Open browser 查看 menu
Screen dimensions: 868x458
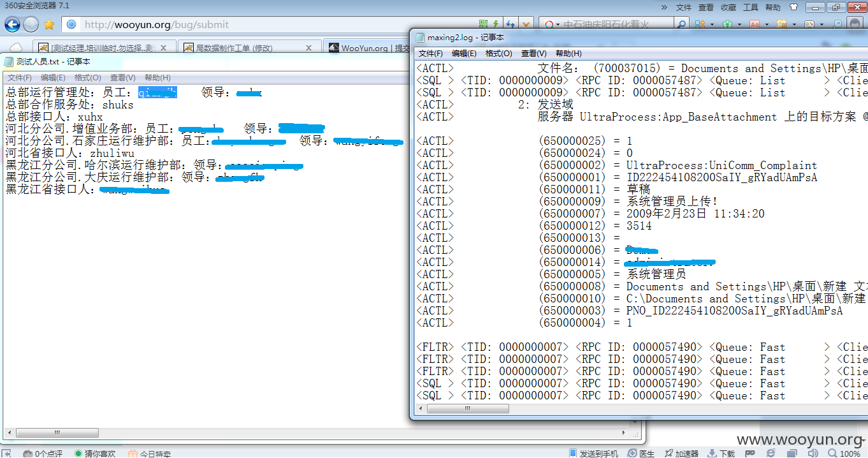pos(706,8)
